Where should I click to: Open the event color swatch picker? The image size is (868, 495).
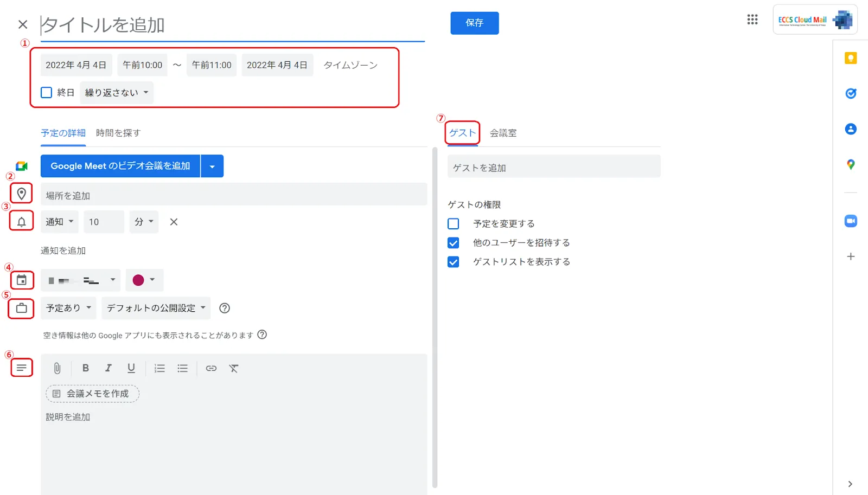144,280
